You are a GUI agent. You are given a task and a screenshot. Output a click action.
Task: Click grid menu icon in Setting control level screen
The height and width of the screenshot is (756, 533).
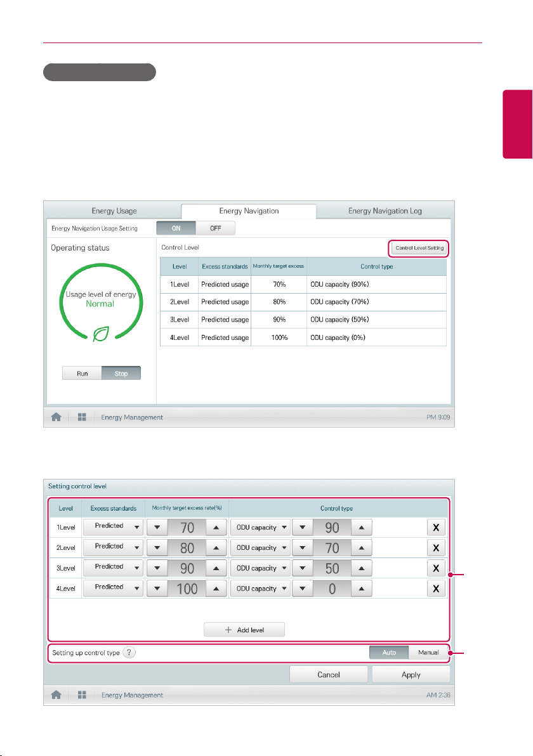[82, 694]
